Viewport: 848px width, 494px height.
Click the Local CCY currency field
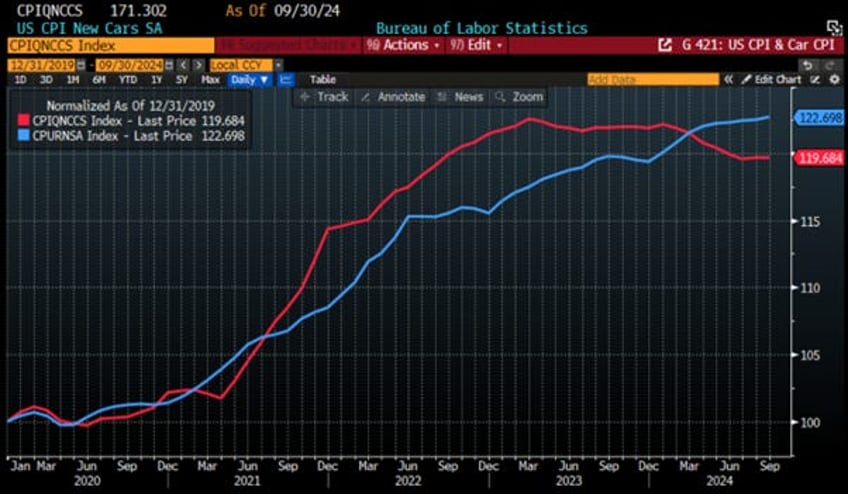click(x=241, y=65)
